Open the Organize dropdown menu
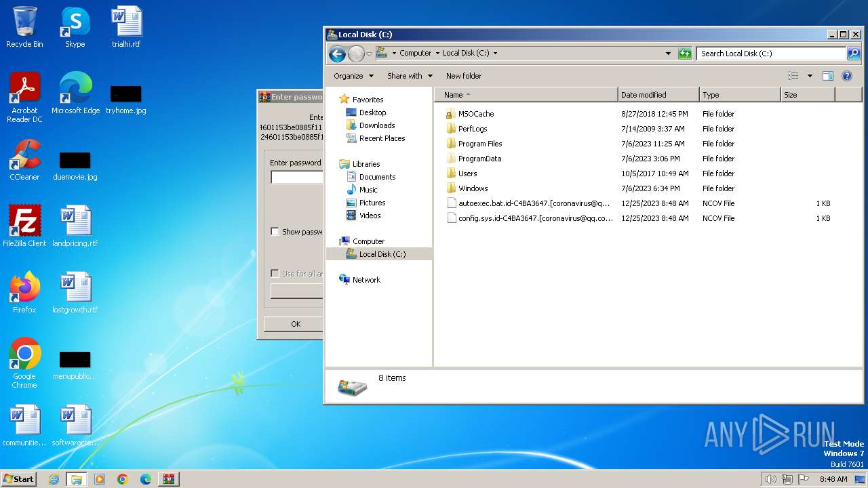Screen dimensions: 868x488 pos(353,76)
